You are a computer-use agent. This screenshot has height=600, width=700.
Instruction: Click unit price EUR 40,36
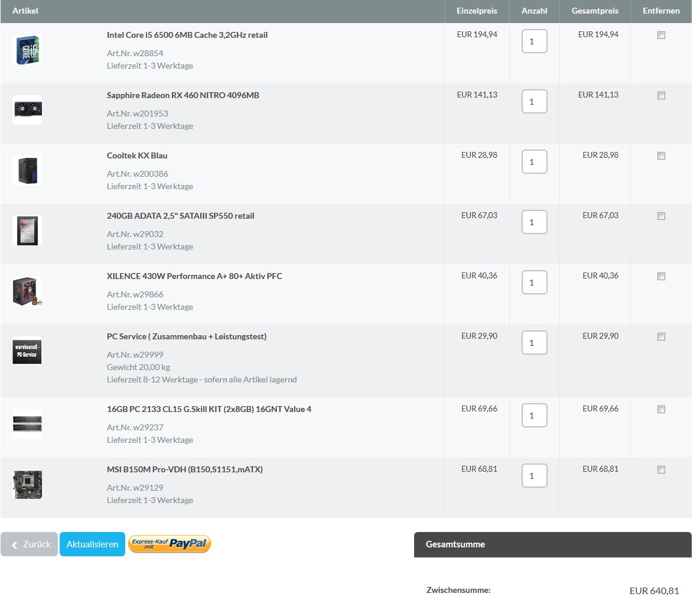pos(479,275)
